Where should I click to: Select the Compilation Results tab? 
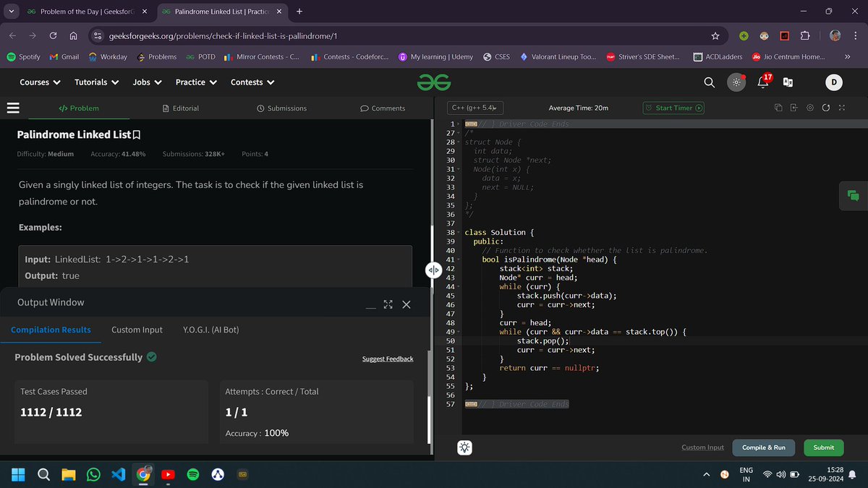click(51, 330)
